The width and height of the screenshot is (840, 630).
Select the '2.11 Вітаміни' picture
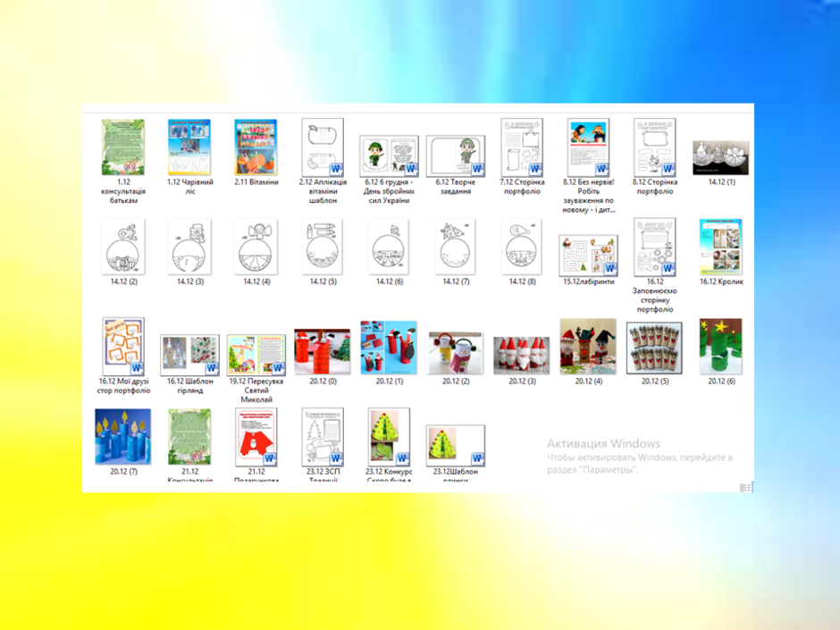[256, 147]
